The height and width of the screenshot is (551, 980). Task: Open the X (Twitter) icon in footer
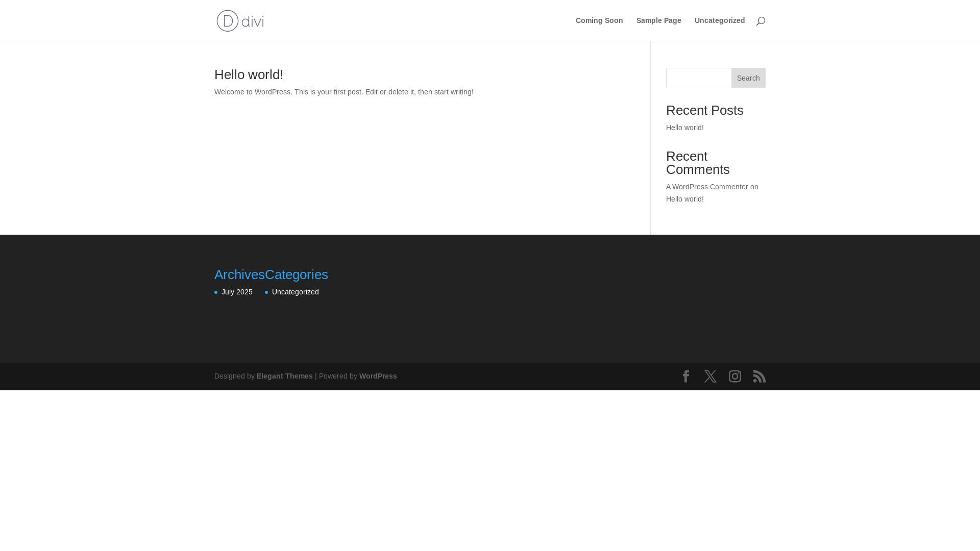(710, 377)
